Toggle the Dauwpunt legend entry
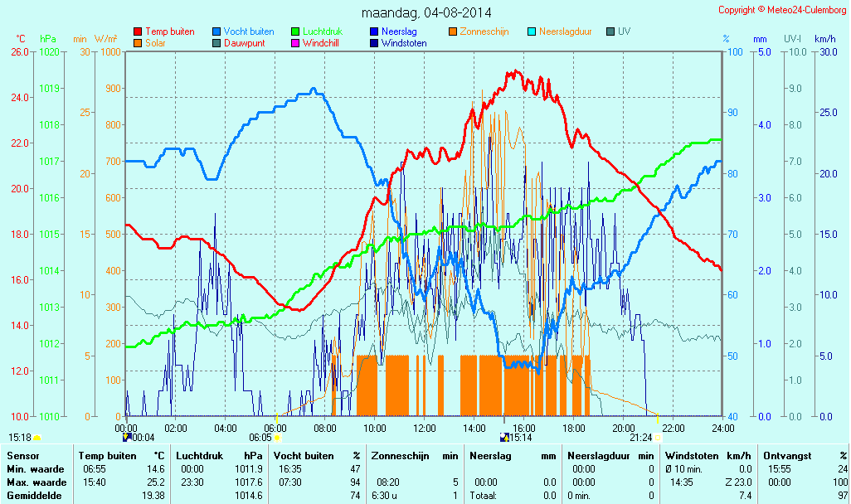The image size is (851, 504). (x=241, y=43)
